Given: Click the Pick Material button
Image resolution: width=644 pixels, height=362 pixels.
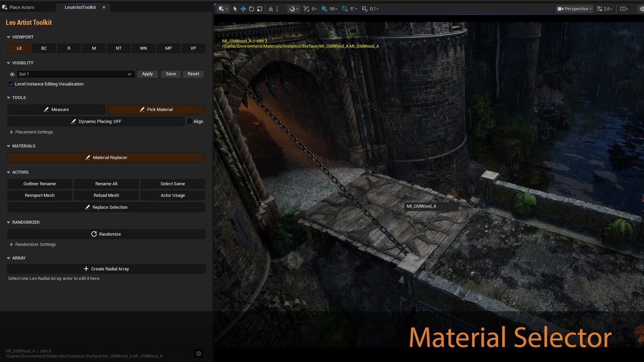Looking at the screenshot, I should tap(156, 110).
